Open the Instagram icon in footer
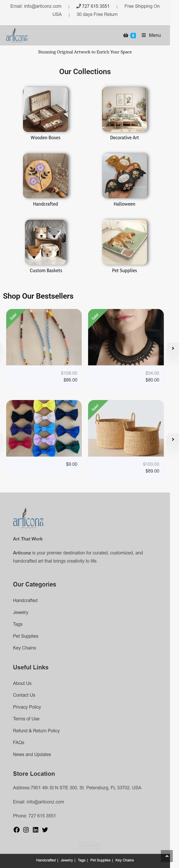Screen dimensions: 179x868 pos(26,829)
